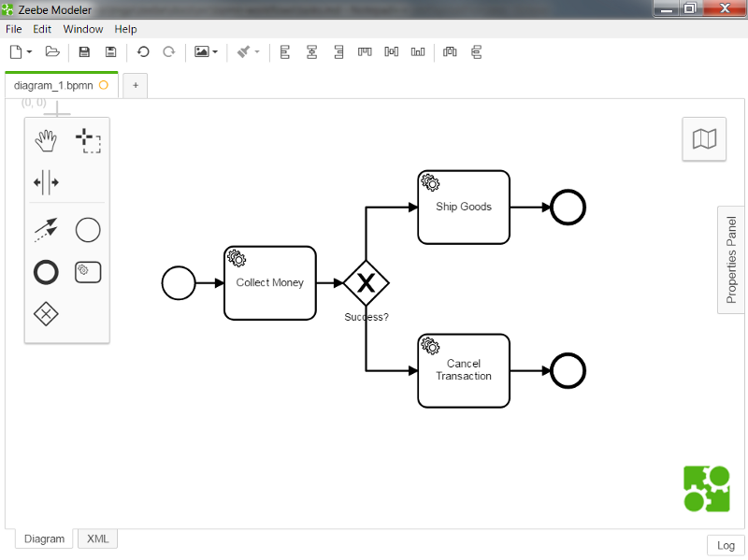Image resolution: width=748 pixels, height=560 pixels.
Task: Align elements top
Action: 365,51
